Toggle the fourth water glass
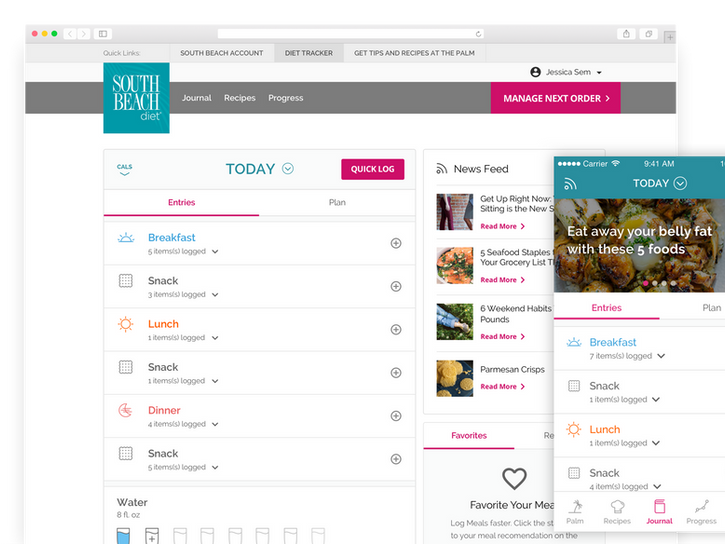The height and width of the screenshot is (544, 725). click(x=207, y=536)
